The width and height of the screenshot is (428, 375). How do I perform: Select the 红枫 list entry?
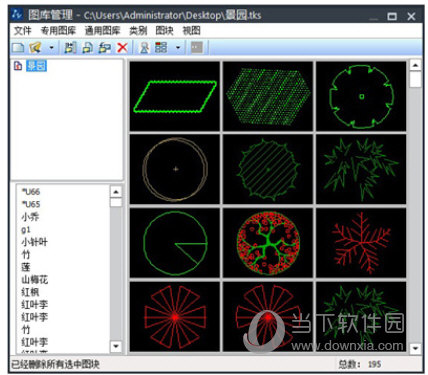coord(30,292)
